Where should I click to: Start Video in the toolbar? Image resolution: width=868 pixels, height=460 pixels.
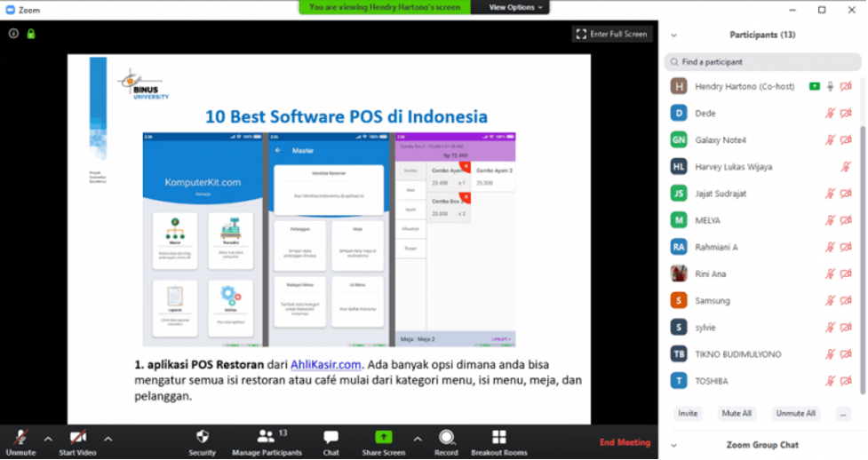[77, 442]
